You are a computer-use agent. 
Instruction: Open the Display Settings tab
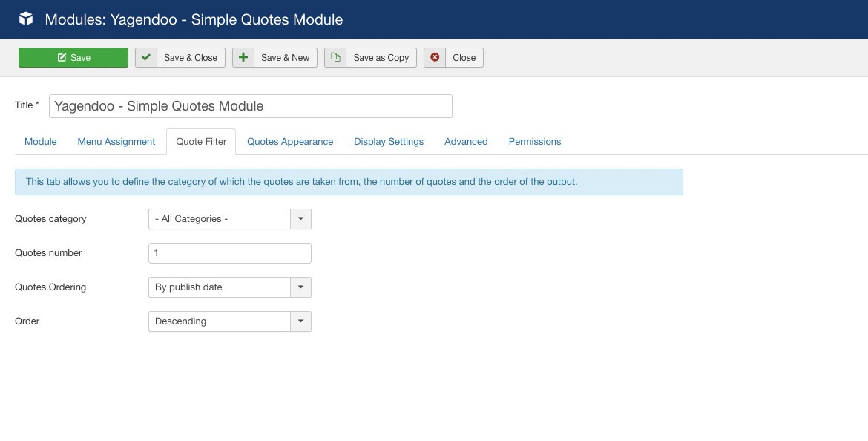(389, 142)
